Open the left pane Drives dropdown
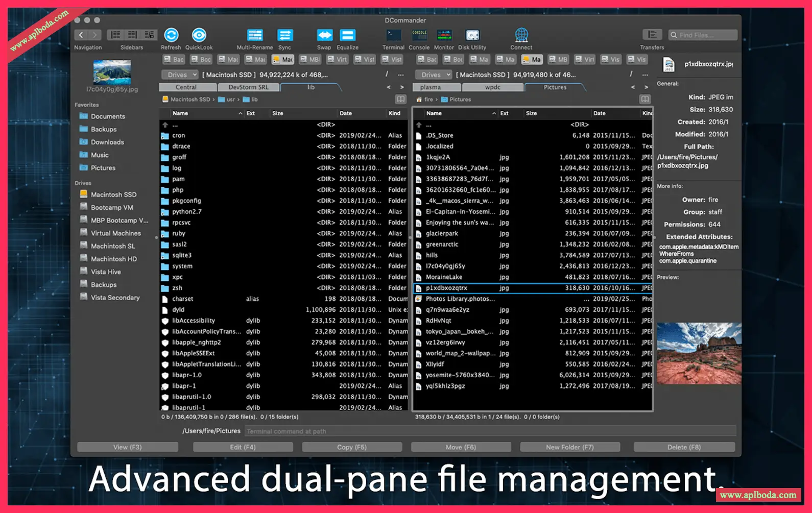 (x=180, y=75)
